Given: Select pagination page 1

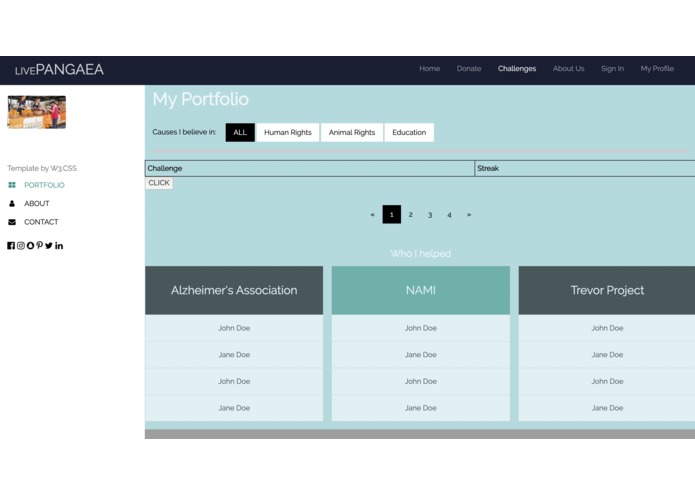Looking at the screenshot, I should pos(391,214).
